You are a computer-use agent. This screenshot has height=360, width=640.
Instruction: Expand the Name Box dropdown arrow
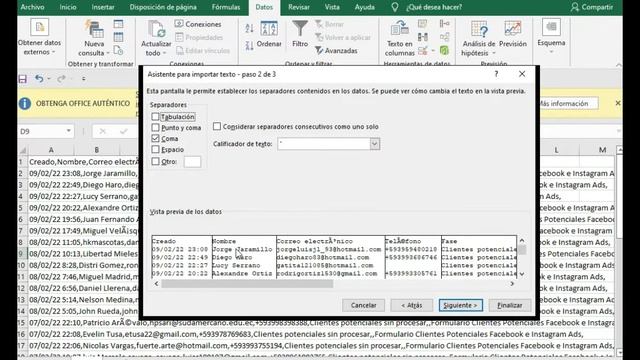pos(69,131)
